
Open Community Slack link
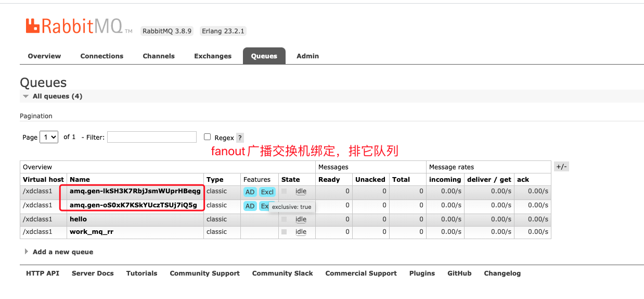tap(282, 273)
